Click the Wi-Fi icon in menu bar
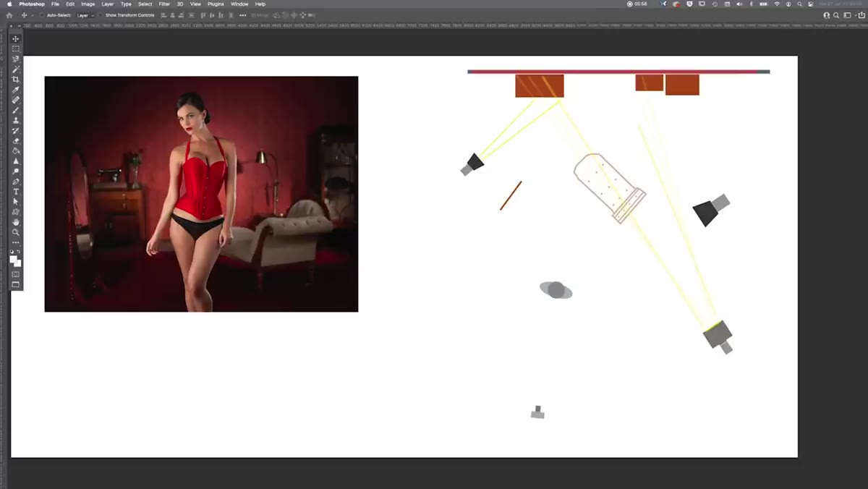Screen dimensions: 868x489 pos(777,4)
